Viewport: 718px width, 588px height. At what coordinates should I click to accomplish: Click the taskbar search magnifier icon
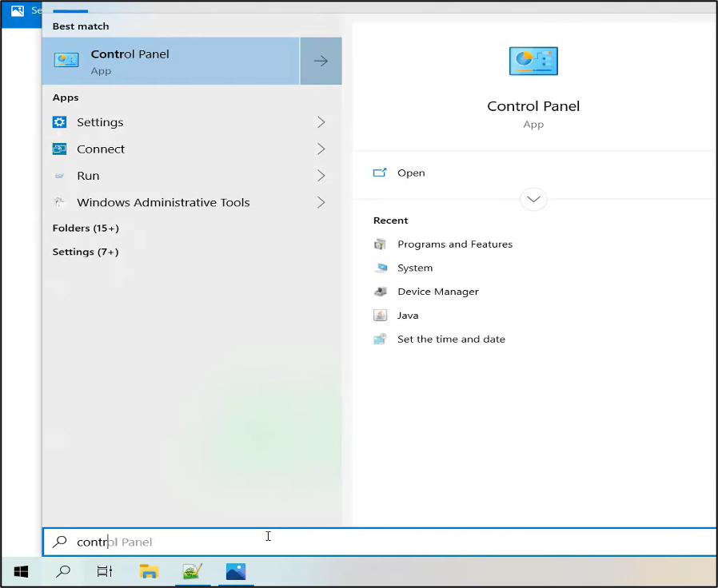click(62, 571)
